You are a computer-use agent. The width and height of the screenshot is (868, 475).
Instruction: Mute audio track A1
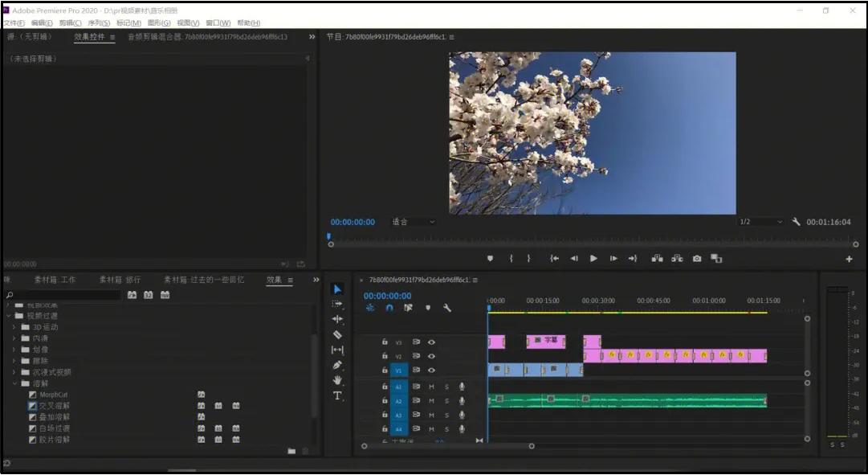(x=431, y=387)
